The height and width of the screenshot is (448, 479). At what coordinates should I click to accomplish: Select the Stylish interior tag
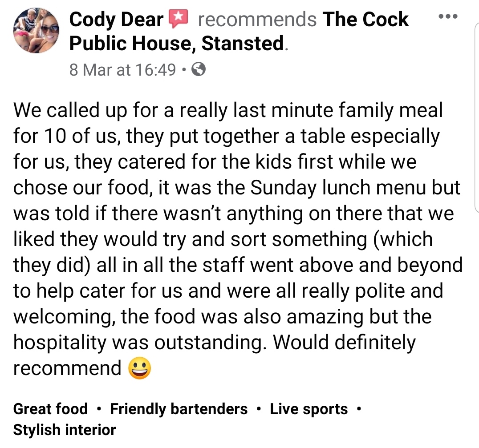click(x=65, y=430)
